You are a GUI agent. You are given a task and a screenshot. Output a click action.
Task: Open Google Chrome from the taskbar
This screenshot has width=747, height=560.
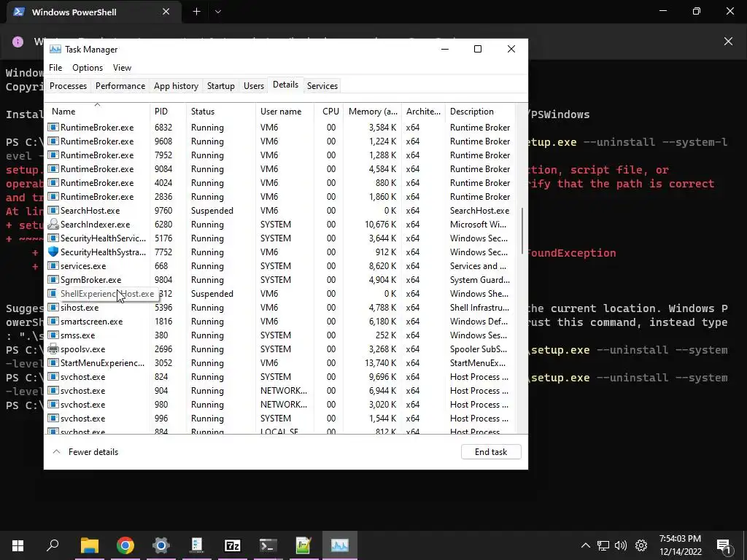point(125,545)
